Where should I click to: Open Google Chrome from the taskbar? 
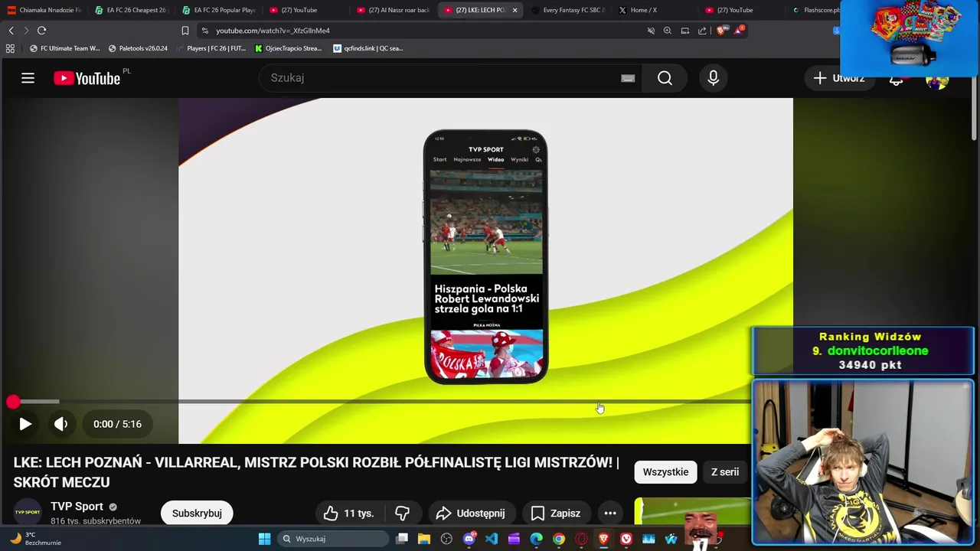pos(559,539)
